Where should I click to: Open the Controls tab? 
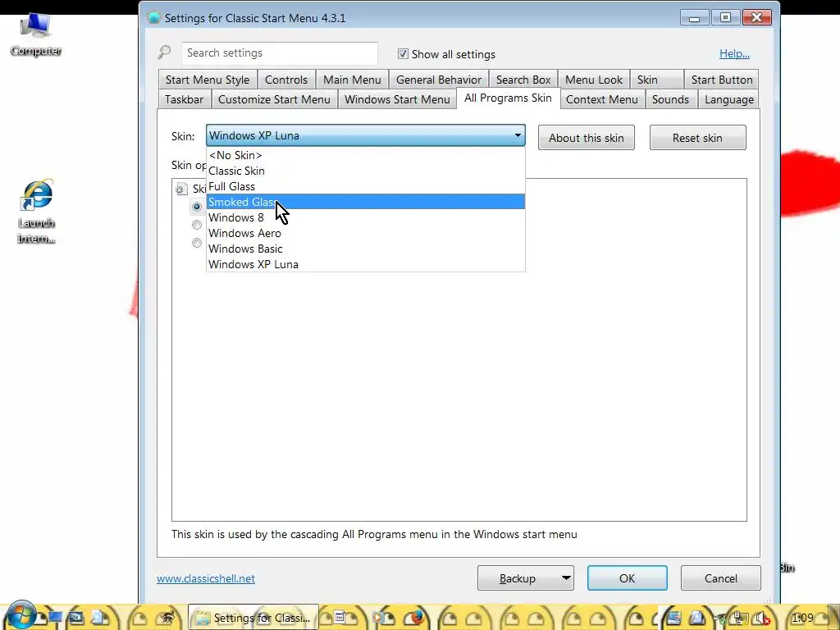(x=286, y=80)
